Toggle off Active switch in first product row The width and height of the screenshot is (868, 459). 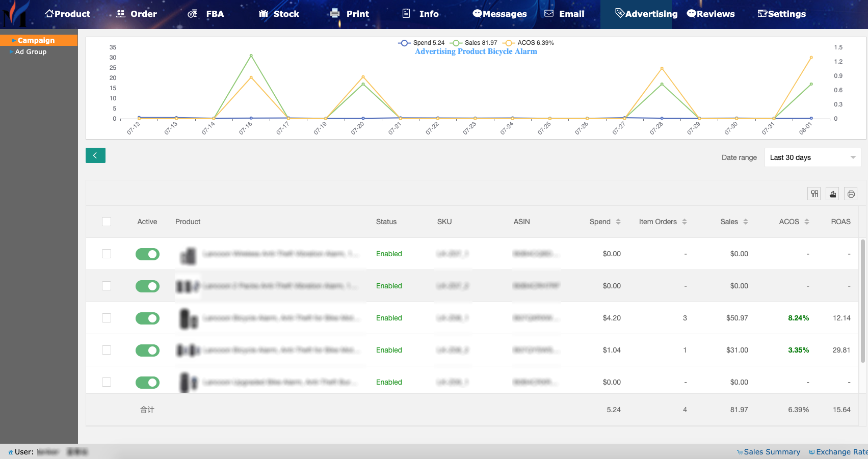pyautogui.click(x=147, y=254)
